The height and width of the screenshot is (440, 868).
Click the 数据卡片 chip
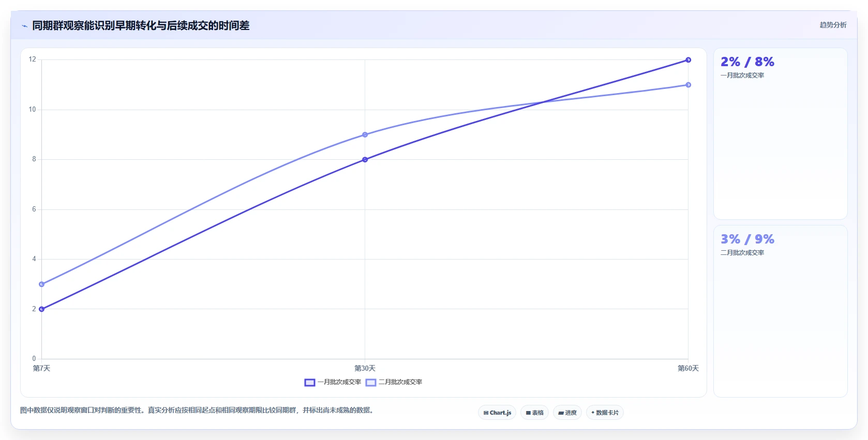click(605, 413)
